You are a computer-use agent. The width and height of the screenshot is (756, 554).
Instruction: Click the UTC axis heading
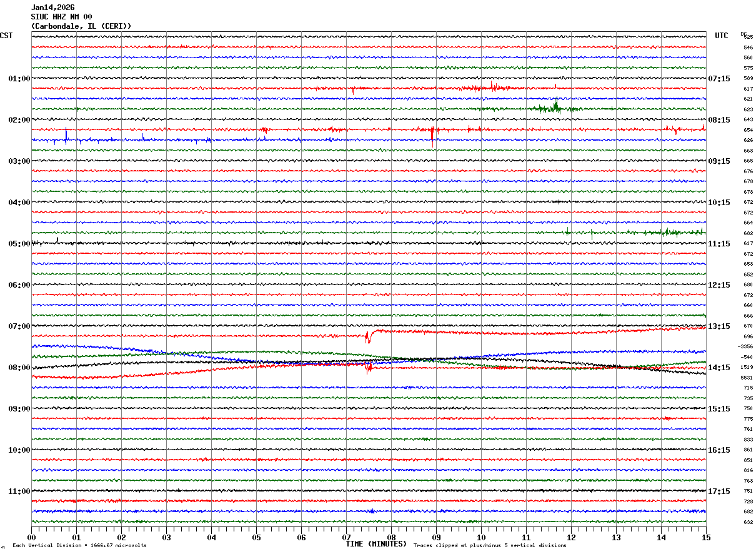(x=722, y=36)
